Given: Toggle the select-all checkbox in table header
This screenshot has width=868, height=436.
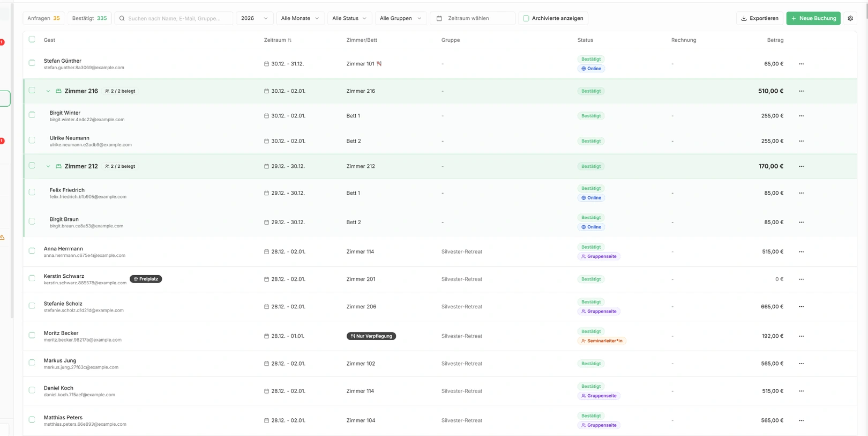Looking at the screenshot, I should (32, 40).
